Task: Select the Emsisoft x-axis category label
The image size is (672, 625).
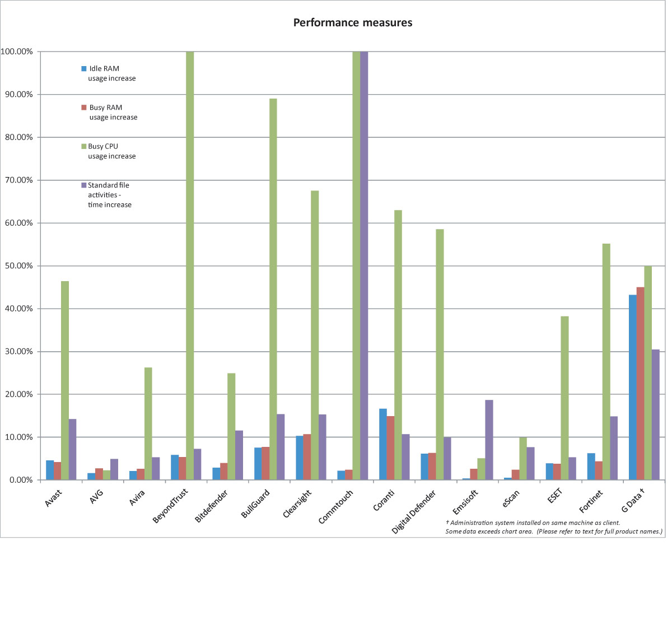Action: pos(465,501)
